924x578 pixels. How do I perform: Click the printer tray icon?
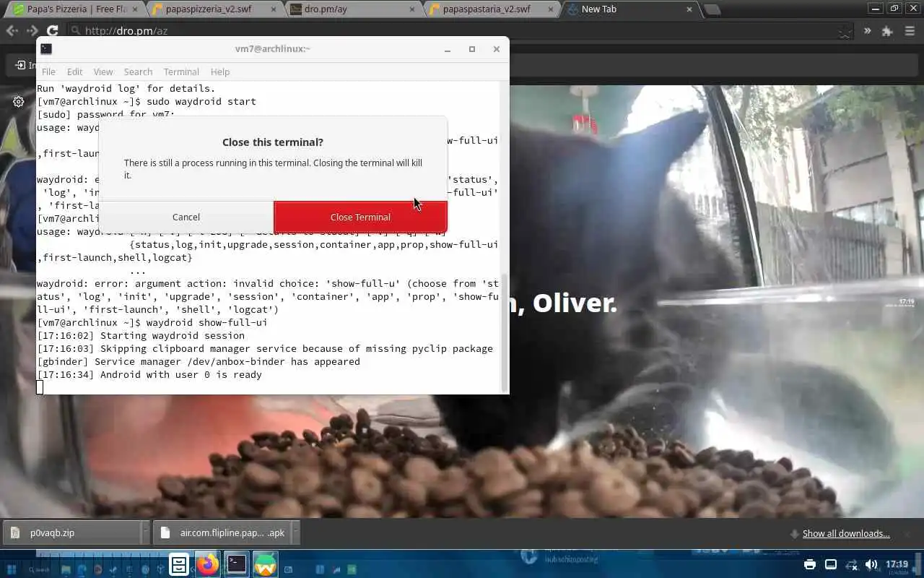click(x=810, y=564)
